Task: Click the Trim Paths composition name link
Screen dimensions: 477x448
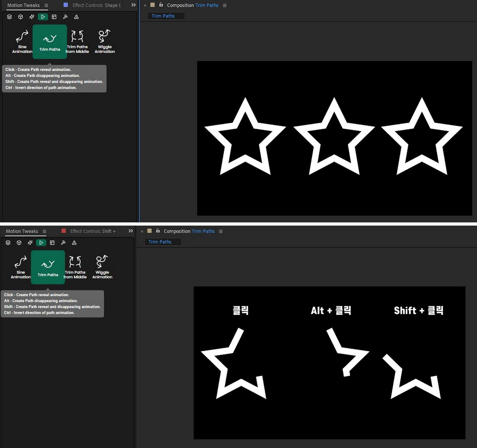Action: point(207,5)
